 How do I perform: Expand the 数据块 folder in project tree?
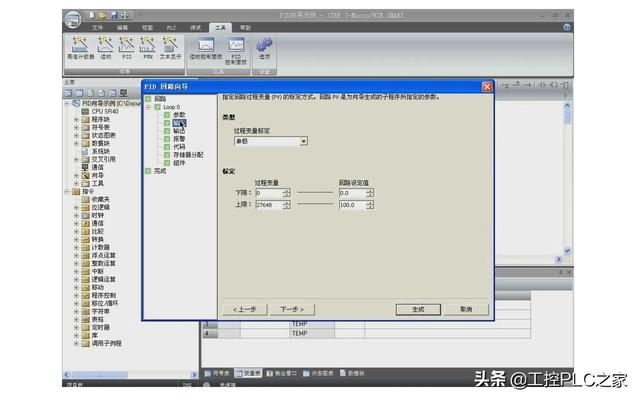pyautogui.click(x=76, y=143)
